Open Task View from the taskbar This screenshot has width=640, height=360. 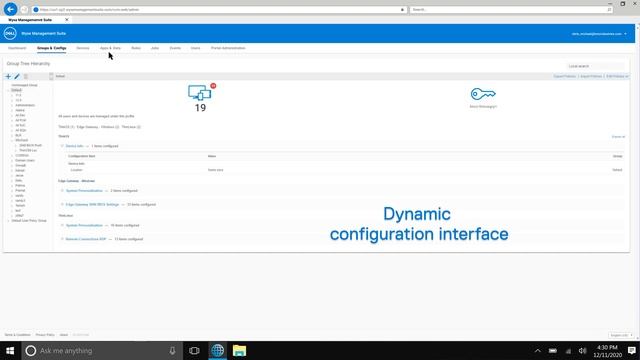[x=194, y=351]
